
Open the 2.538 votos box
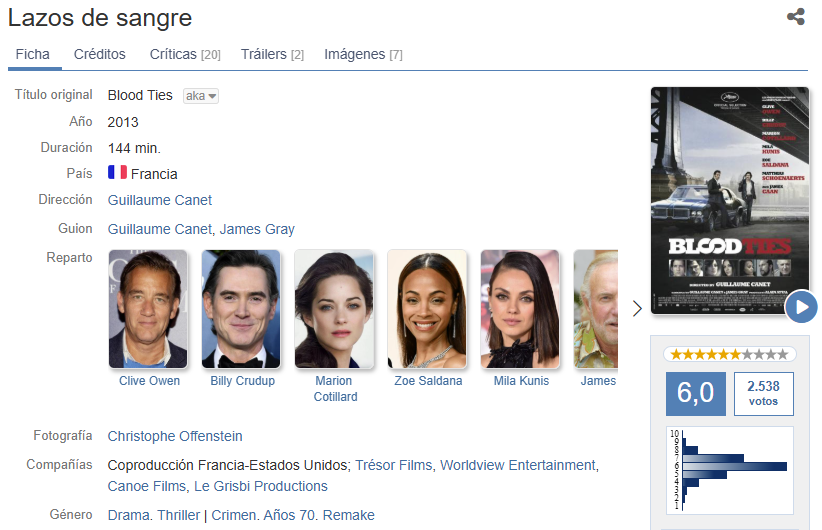[x=763, y=394]
